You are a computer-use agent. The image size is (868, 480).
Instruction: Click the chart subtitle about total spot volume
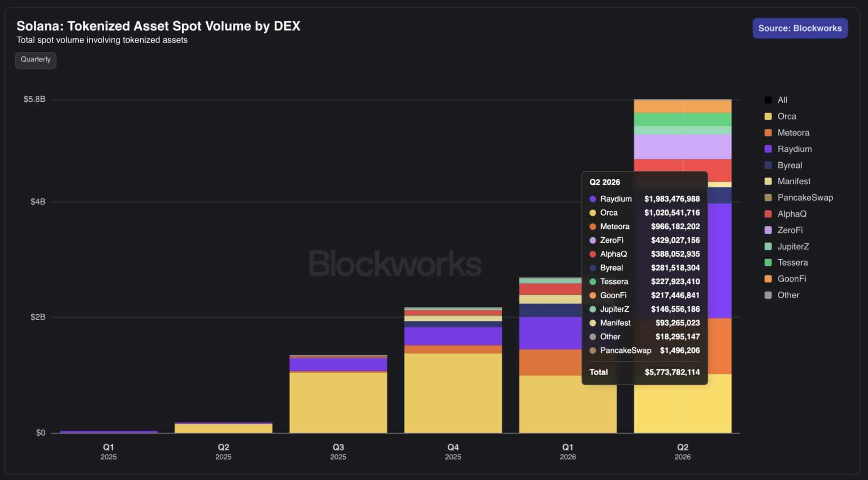pos(102,40)
